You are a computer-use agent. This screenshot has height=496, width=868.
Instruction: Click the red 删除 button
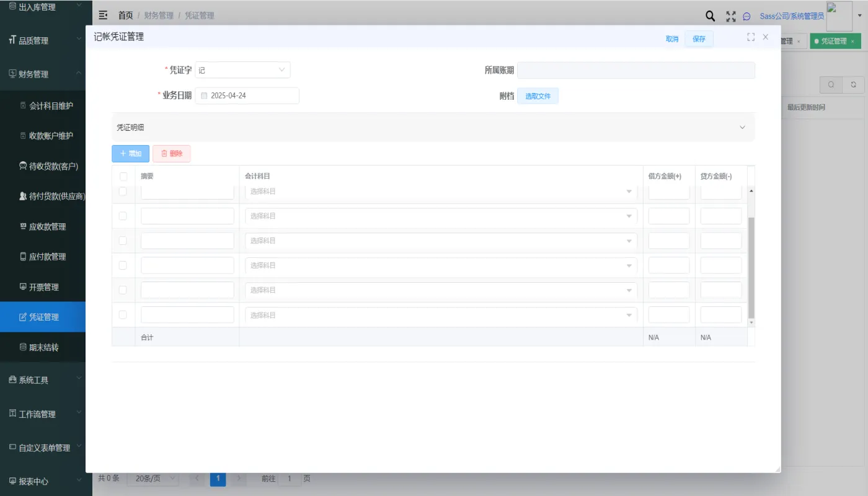pyautogui.click(x=172, y=153)
